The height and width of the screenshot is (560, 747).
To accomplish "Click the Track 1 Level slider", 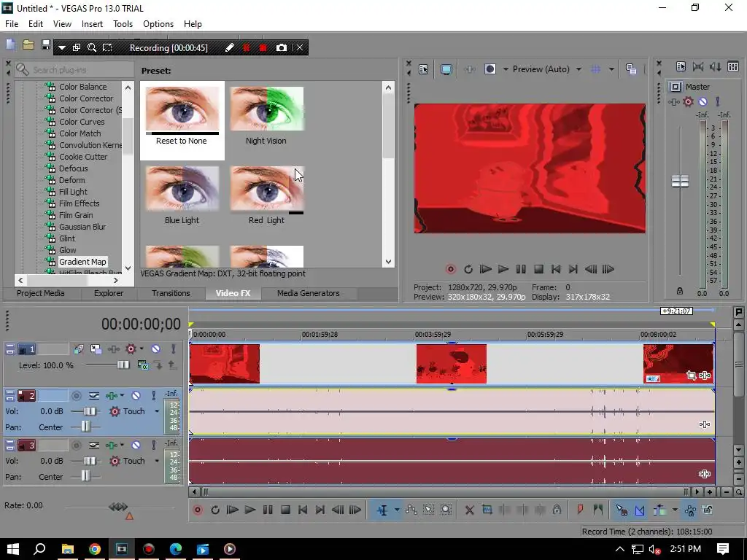I will point(123,365).
